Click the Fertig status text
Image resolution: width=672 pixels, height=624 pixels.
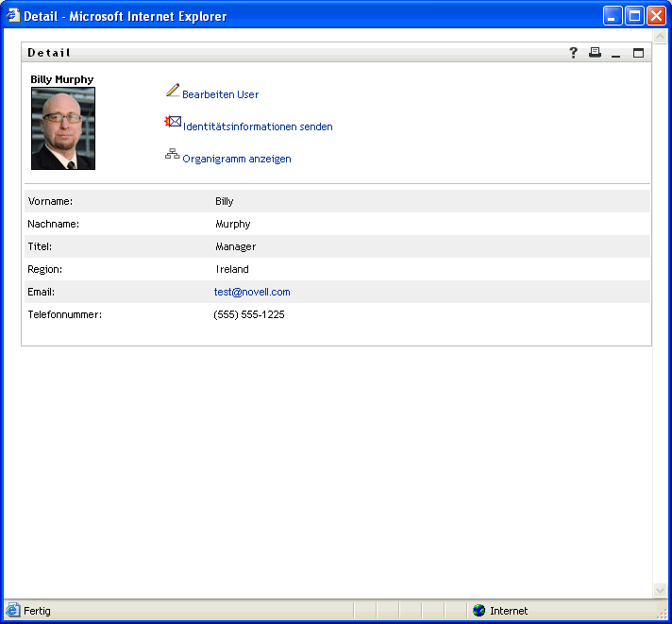[x=37, y=611]
